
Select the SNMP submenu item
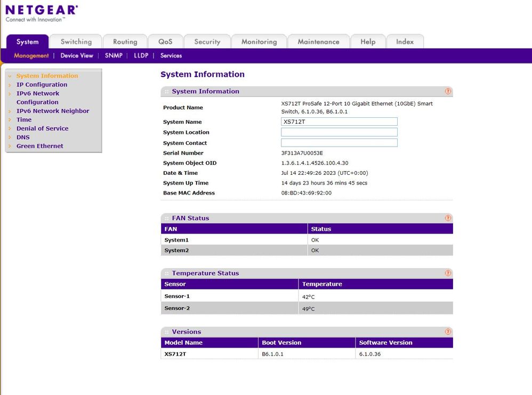click(114, 55)
